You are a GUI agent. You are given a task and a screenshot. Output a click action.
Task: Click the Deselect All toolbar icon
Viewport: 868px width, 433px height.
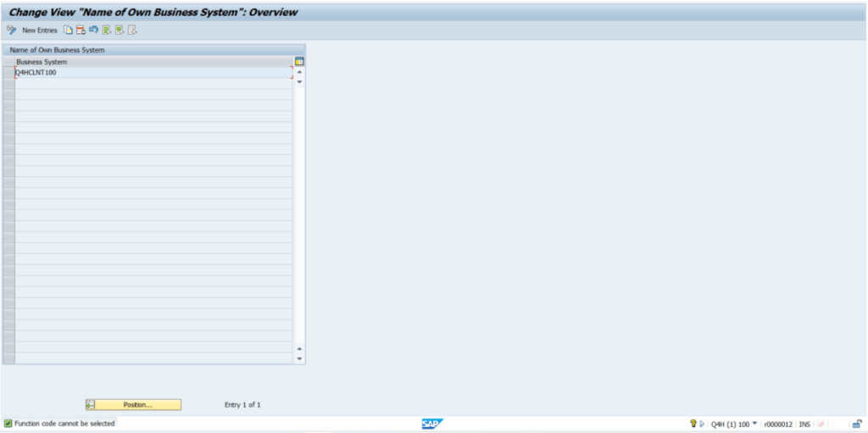coord(132,30)
